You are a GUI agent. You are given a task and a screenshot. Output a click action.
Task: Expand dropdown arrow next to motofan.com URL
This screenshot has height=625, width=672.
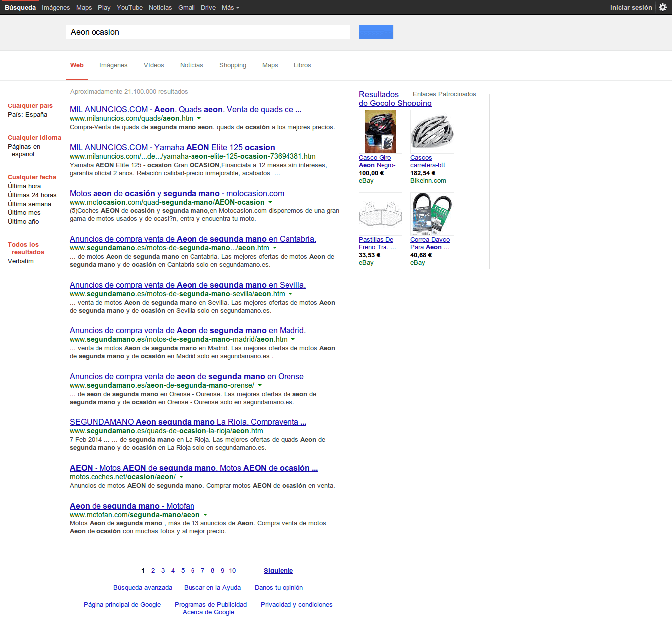point(205,515)
